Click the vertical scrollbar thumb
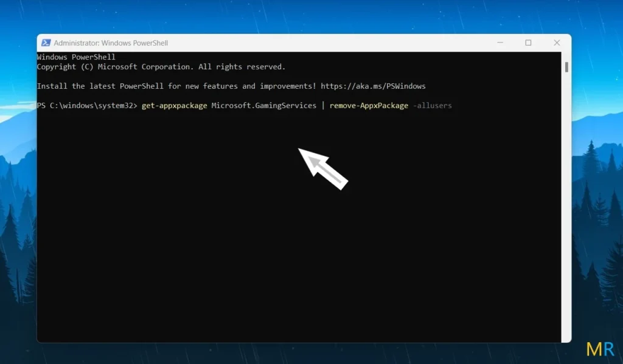The width and height of the screenshot is (623, 364). (566, 67)
